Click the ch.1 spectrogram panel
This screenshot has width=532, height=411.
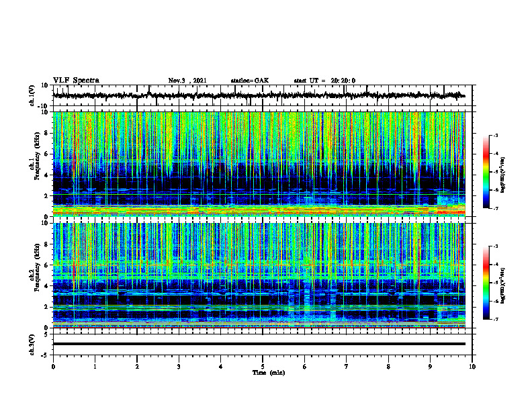(259, 164)
